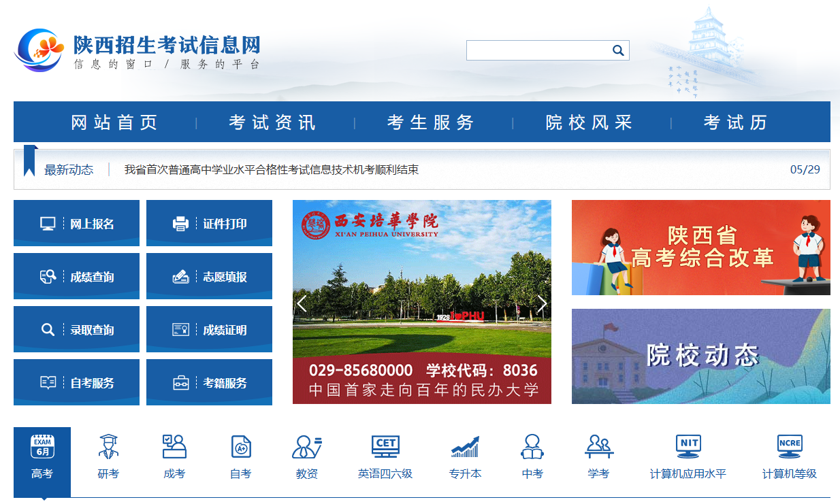Switch to the 教资 tab label
Screen dimensions: 840x504
point(307,474)
